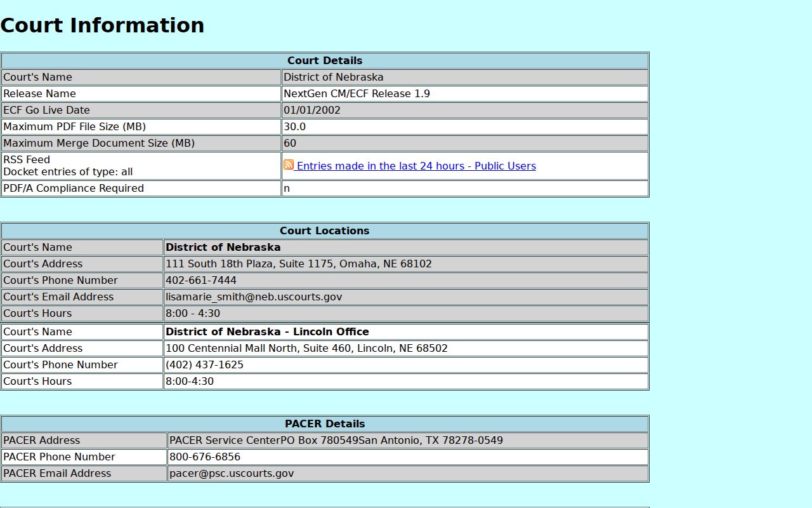Image resolution: width=812 pixels, height=508 pixels.
Task: Select the 'Court Information' page heading
Action: (102, 25)
